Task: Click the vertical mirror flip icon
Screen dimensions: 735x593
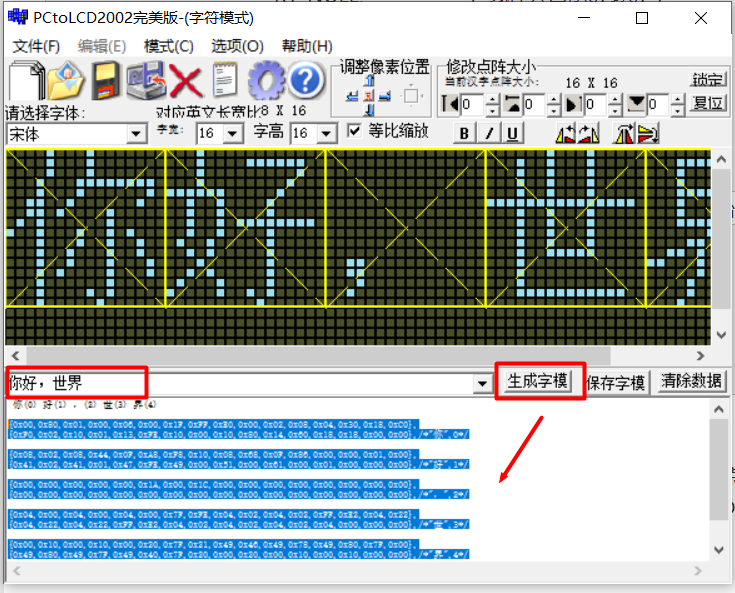Action: pos(648,134)
